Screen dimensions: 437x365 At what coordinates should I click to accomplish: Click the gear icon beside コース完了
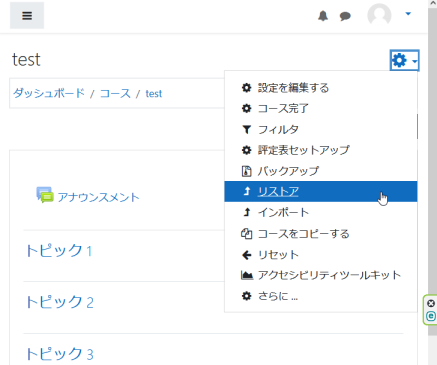click(246, 108)
